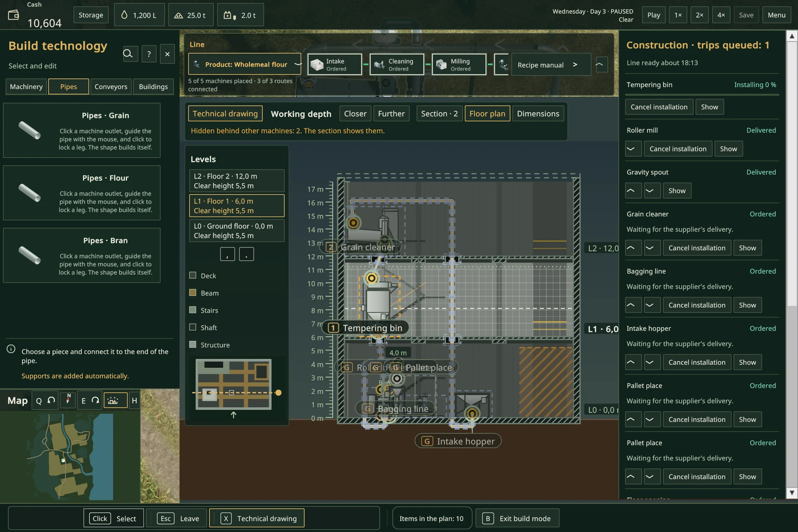
Task: Switch to the Buildings tab
Action: tap(153, 86)
